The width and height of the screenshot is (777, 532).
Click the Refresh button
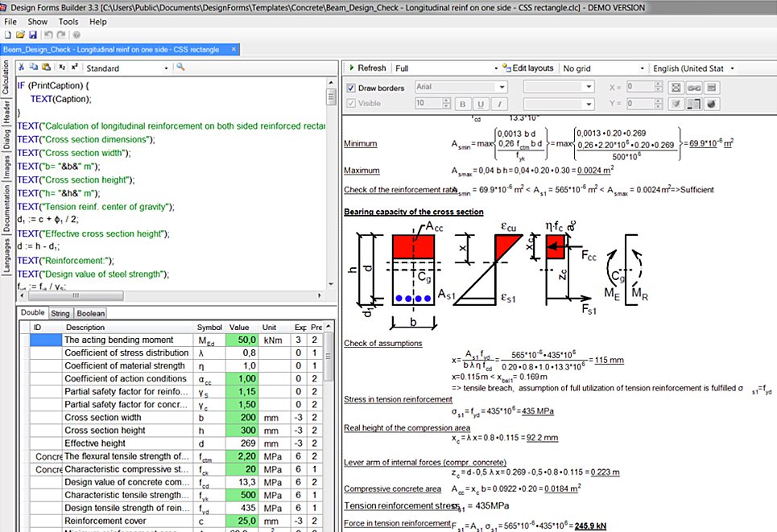pos(367,68)
